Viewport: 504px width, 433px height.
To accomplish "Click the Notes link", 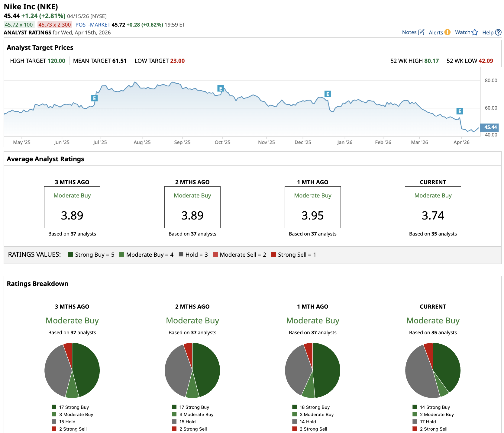I will point(409,32).
